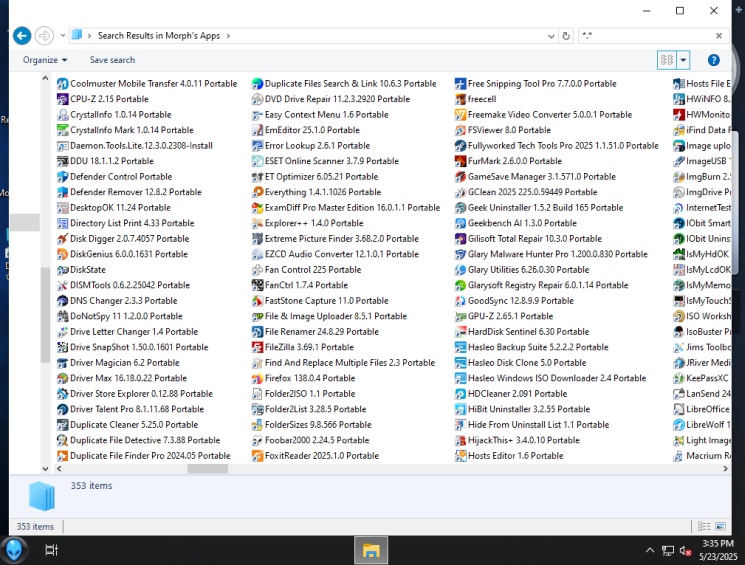Select the Foobar2000 2.24.5 icon
The image size is (745, 565).
click(257, 441)
